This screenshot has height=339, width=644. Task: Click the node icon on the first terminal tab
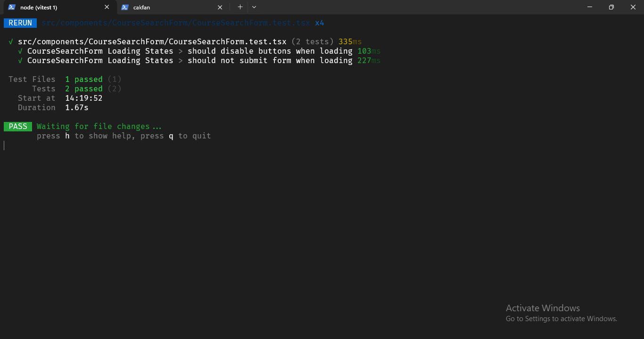point(11,7)
